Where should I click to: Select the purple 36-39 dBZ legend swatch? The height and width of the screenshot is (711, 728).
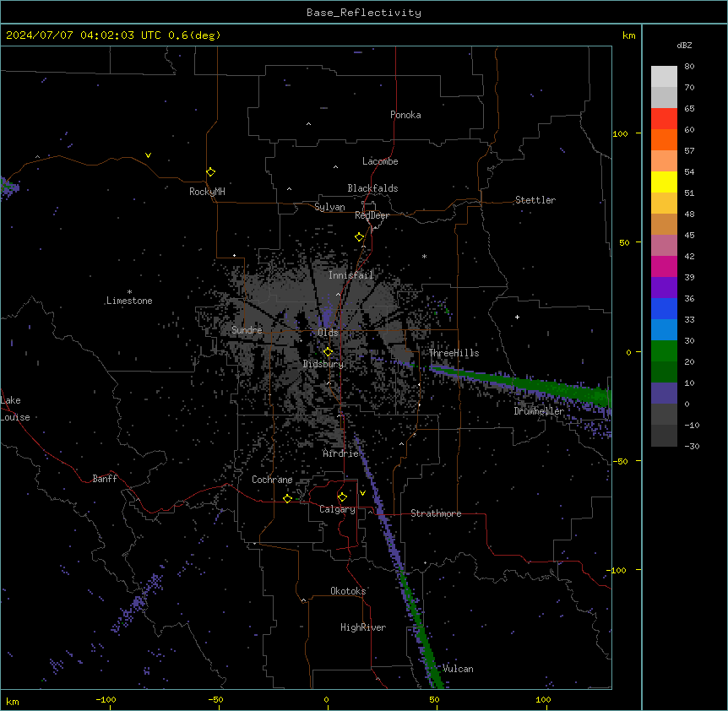tap(664, 288)
